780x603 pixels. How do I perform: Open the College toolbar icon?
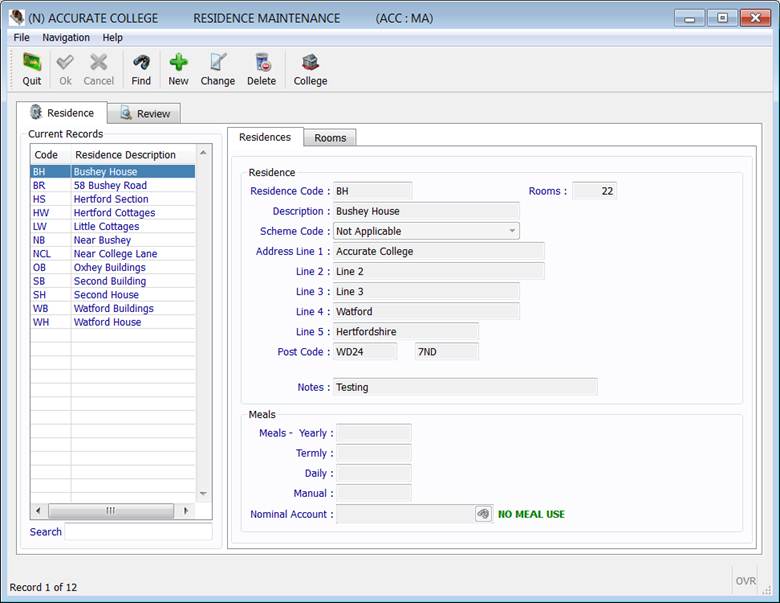tap(310, 69)
